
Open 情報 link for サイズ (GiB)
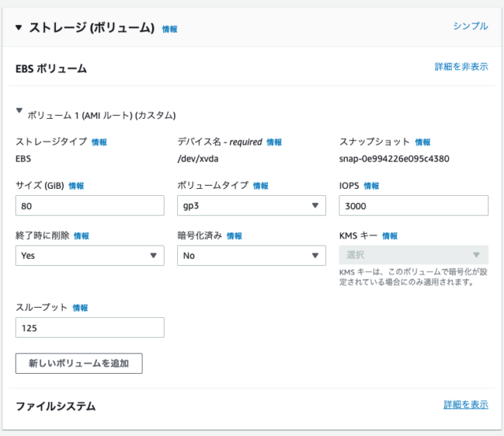[76, 186]
